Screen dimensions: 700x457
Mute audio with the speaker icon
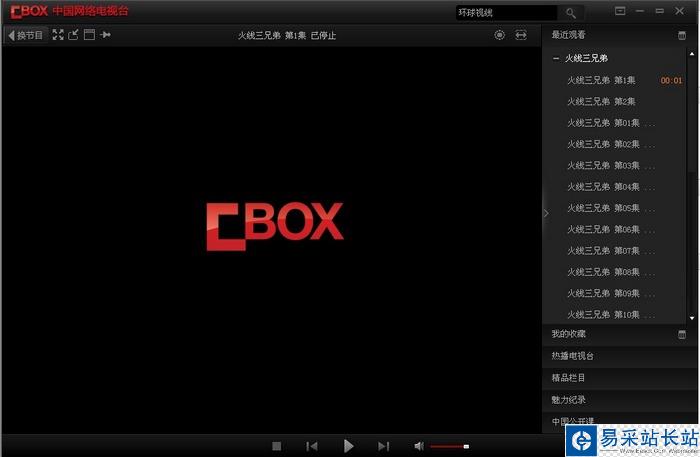click(x=419, y=446)
